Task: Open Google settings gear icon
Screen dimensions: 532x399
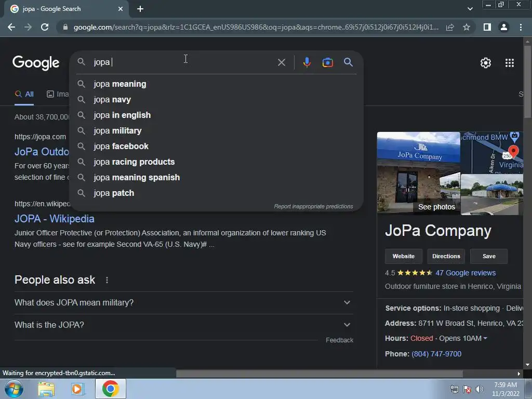Action: [486, 63]
